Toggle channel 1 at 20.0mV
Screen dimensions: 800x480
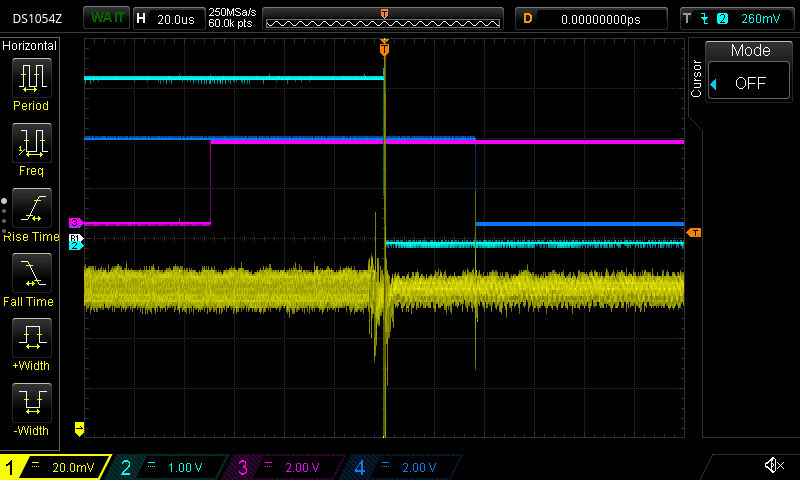click(56, 467)
